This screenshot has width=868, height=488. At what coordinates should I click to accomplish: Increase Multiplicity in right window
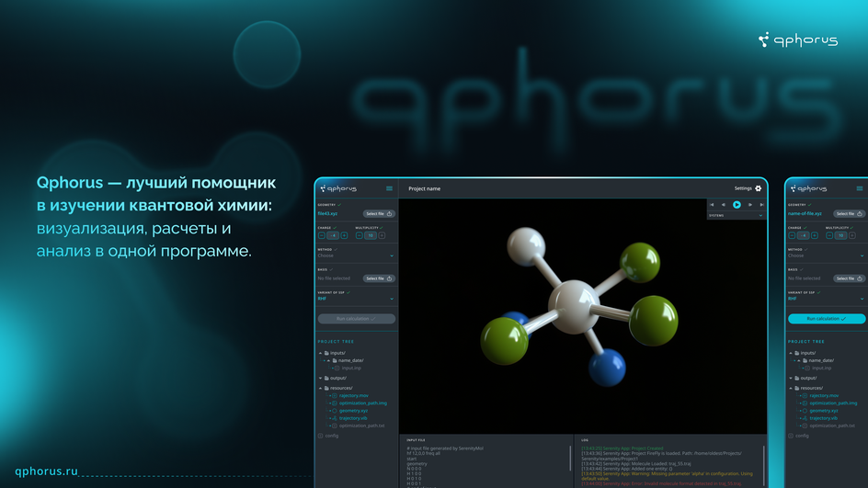[852, 235]
